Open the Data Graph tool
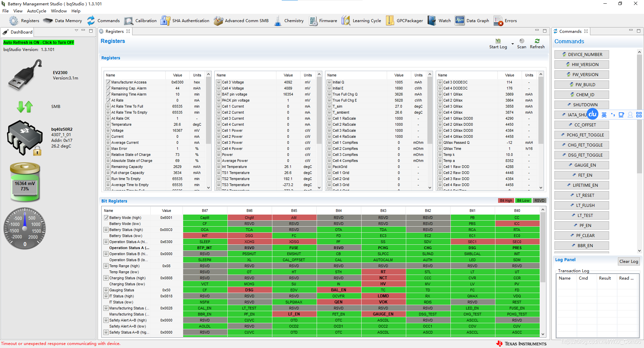The height and width of the screenshot is (348, 644). point(472,21)
